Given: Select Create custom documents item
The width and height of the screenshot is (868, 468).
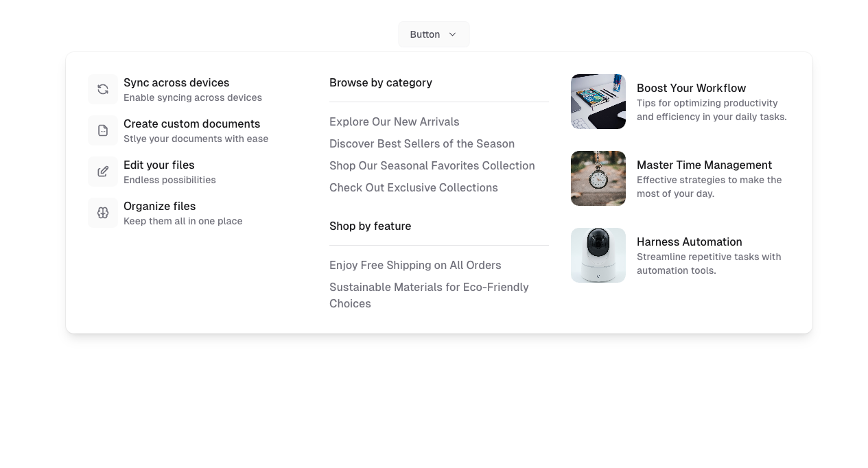Looking at the screenshot, I should pyautogui.click(x=191, y=124).
